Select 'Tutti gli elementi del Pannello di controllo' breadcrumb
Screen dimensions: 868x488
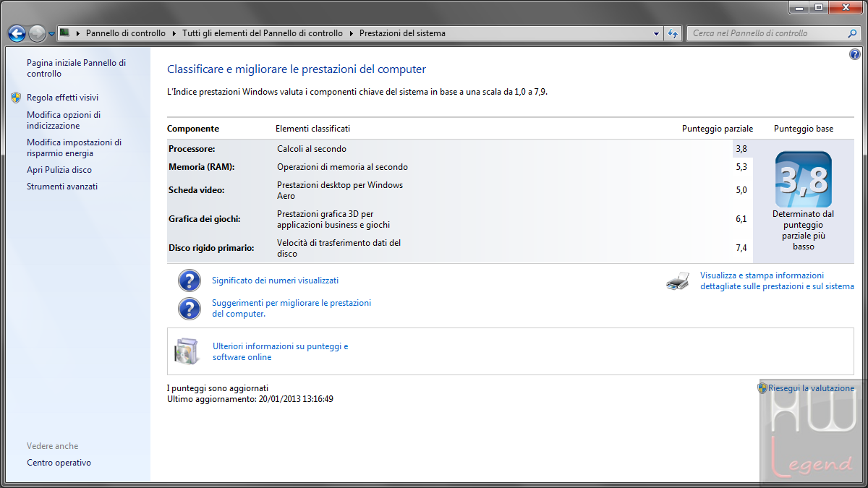(x=263, y=33)
